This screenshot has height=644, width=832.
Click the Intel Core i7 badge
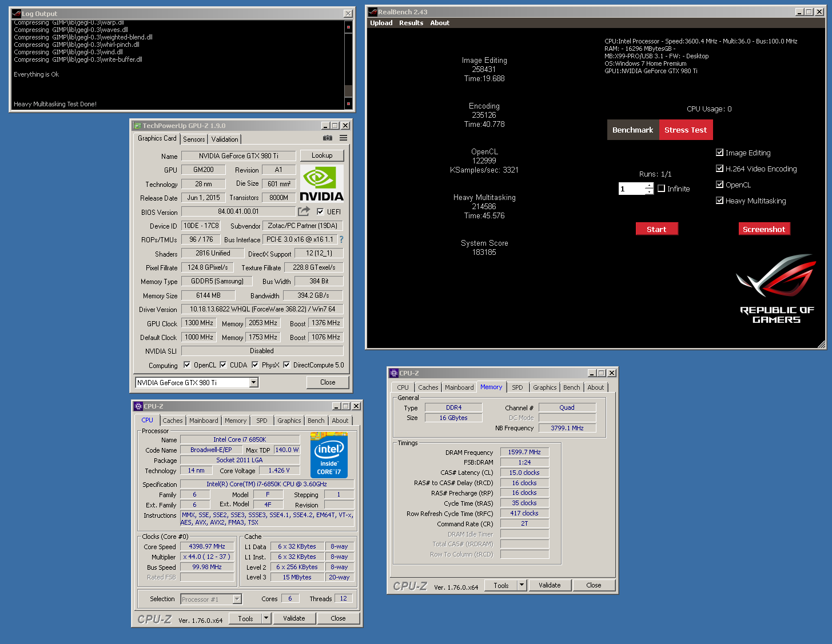(329, 455)
